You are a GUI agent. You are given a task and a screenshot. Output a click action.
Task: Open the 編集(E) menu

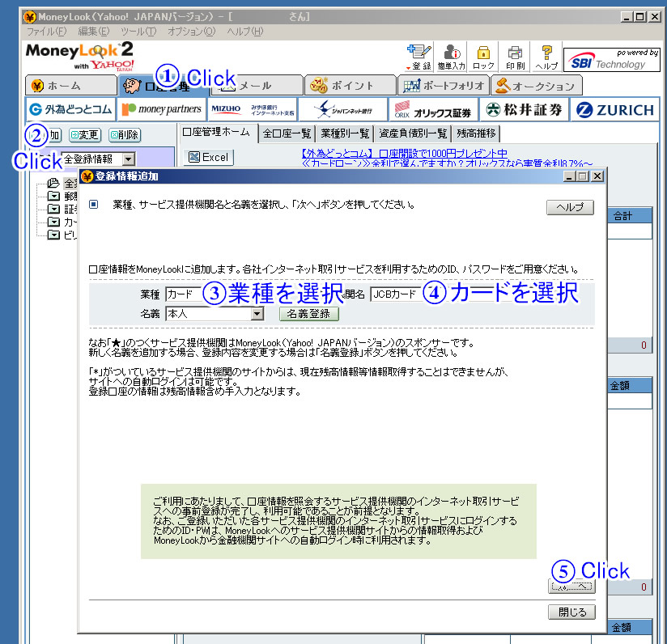(94, 32)
